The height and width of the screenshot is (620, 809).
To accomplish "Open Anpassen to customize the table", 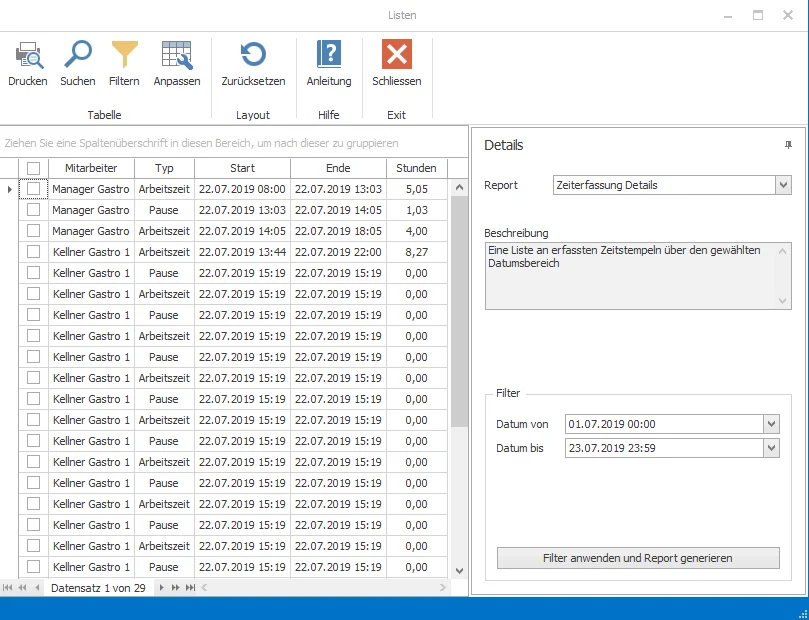I will click(176, 60).
